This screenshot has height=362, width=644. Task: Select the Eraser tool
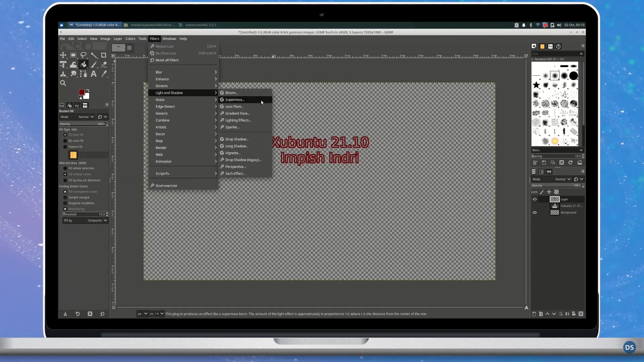click(104, 64)
